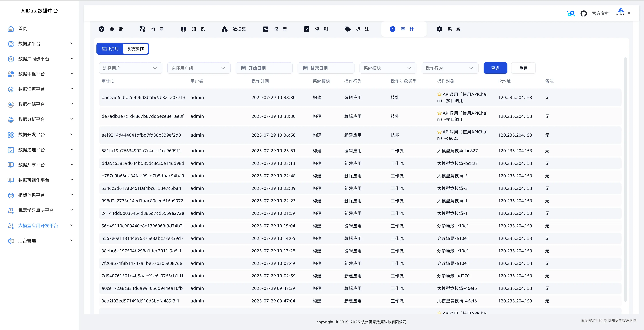Click the 首页 home icon in sidebar

(11, 29)
